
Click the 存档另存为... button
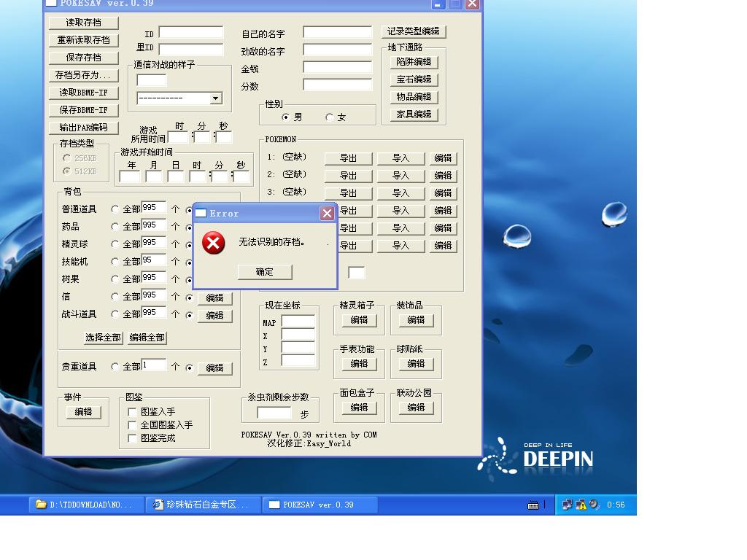click(84, 75)
